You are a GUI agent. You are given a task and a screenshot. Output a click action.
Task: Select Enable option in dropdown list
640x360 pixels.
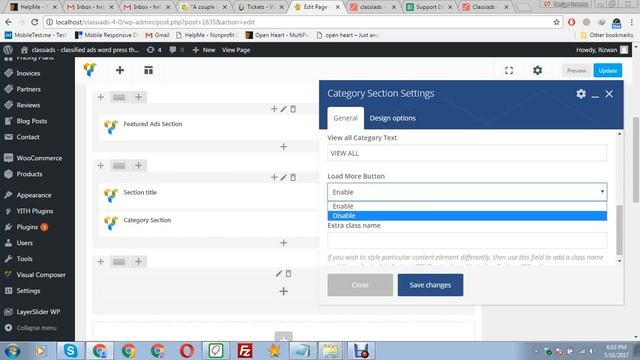pyautogui.click(x=467, y=206)
